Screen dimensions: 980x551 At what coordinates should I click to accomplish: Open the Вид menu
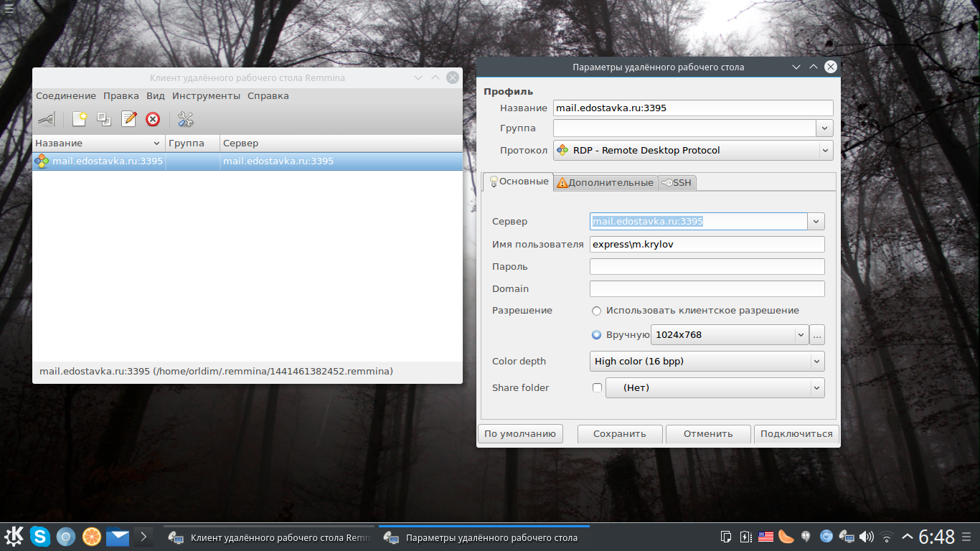click(156, 96)
